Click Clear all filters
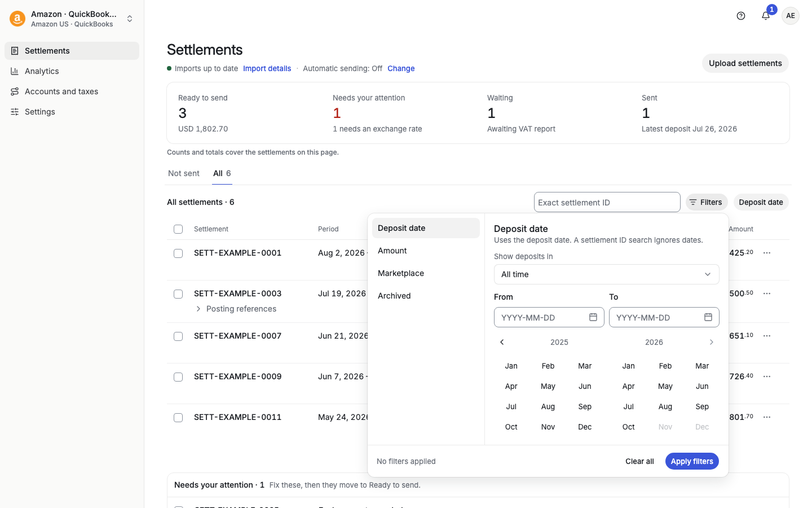The width and height of the screenshot is (812, 508). tap(639, 461)
